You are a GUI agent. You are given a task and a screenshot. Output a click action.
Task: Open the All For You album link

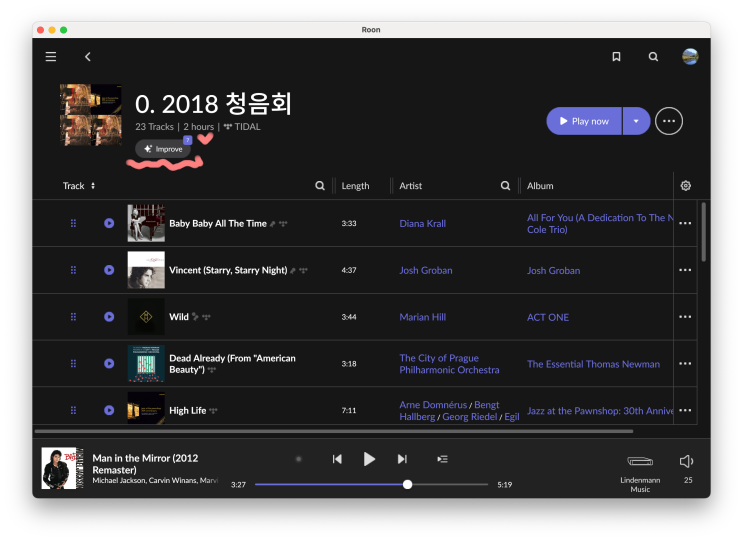point(600,224)
